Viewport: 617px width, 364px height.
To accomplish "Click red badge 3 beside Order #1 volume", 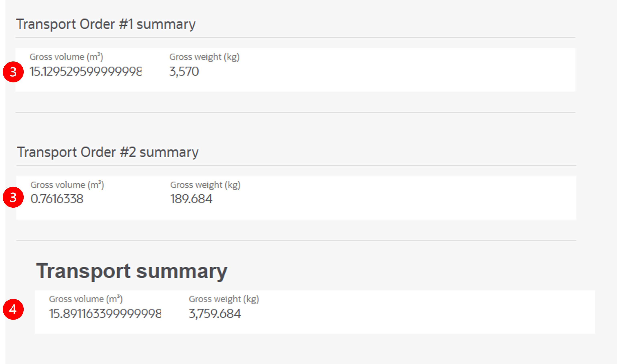I will 13,72.
